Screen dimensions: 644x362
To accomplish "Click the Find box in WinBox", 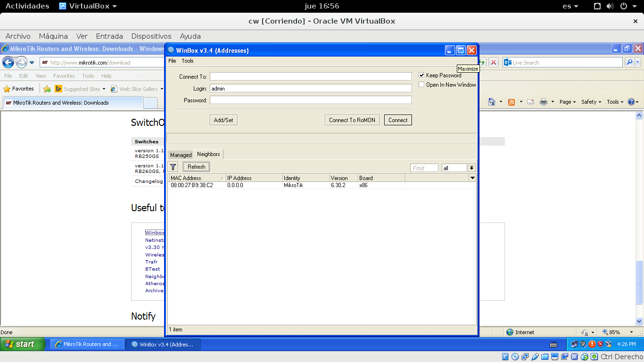I will 424,168.
